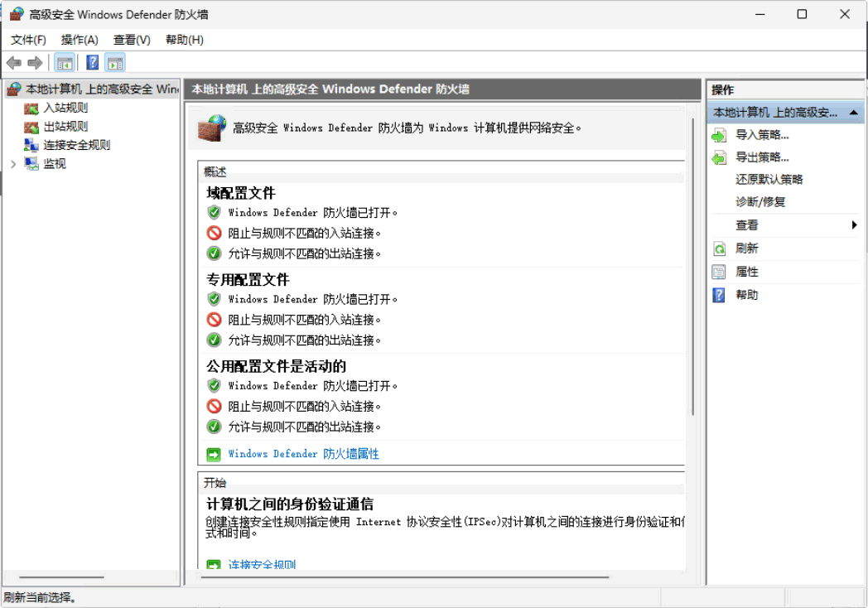Image resolution: width=868 pixels, height=608 pixels.
Task: Click shield icon under 域配置文件
Action: (x=214, y=213)
